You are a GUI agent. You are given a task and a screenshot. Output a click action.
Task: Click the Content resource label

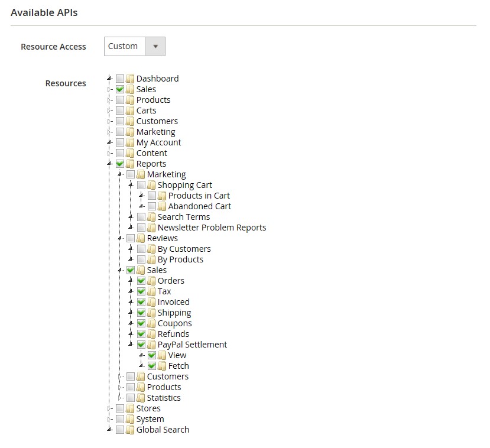click(x=151, y=153)
